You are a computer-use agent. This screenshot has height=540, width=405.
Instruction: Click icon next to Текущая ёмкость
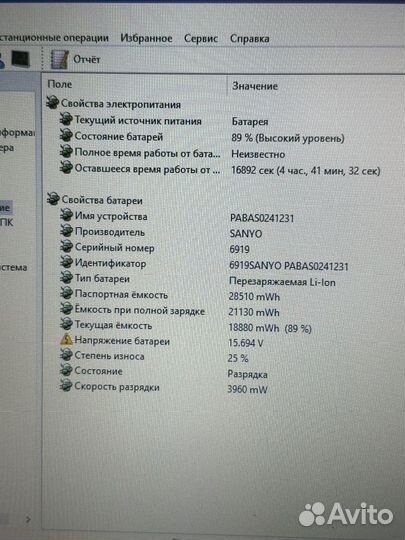66,324
